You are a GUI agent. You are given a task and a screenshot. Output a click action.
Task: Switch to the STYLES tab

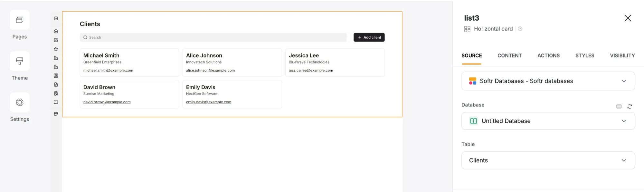click(585, 56)
